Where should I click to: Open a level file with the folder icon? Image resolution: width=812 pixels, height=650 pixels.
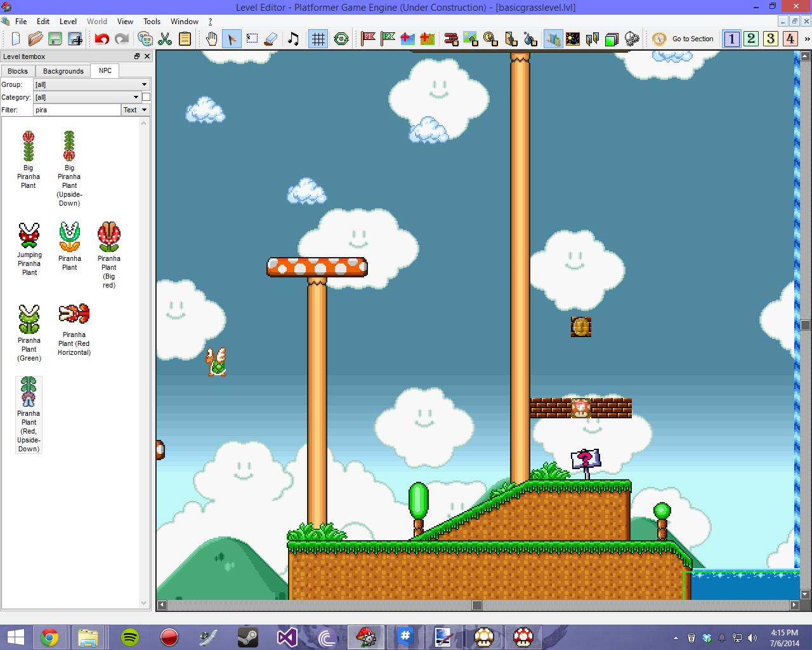click(x=35, y=39)
